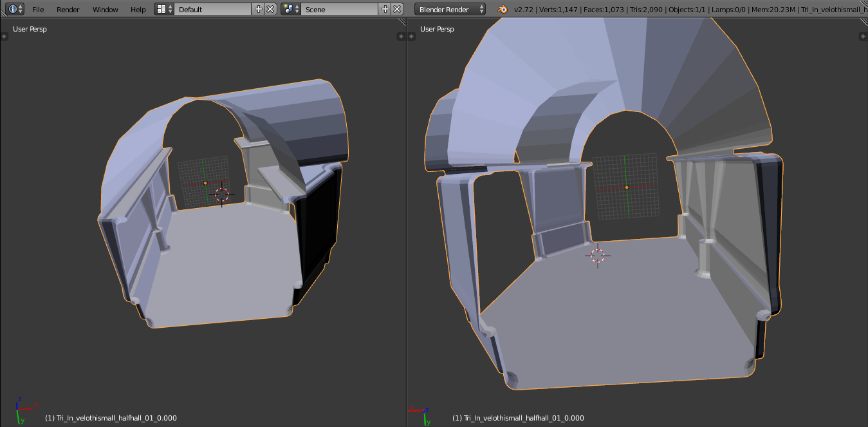Expand the left viewport tool shelf plus

pyautogui.click(x=4, y=36)
